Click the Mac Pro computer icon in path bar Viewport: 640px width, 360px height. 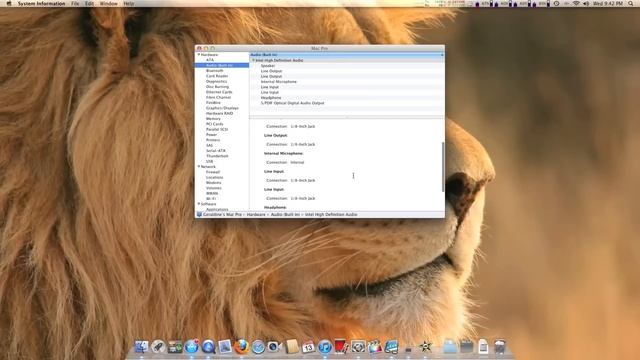pos(199,214)
